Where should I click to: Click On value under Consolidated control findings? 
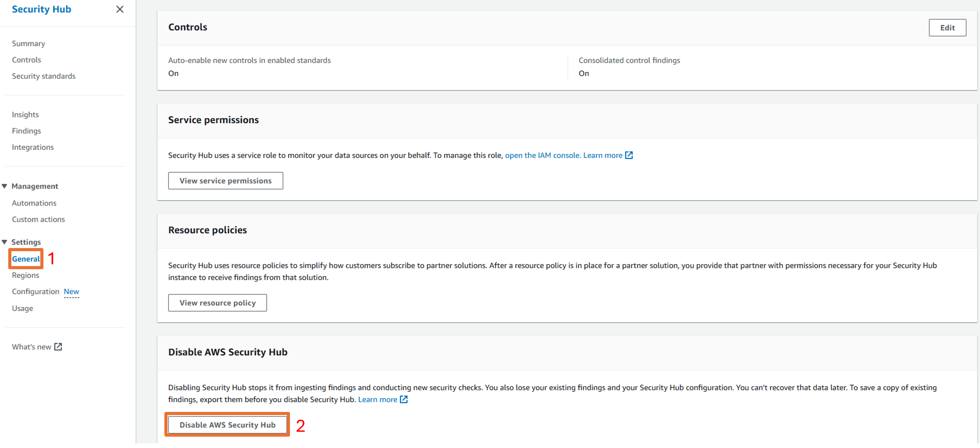tap(584, 73)
